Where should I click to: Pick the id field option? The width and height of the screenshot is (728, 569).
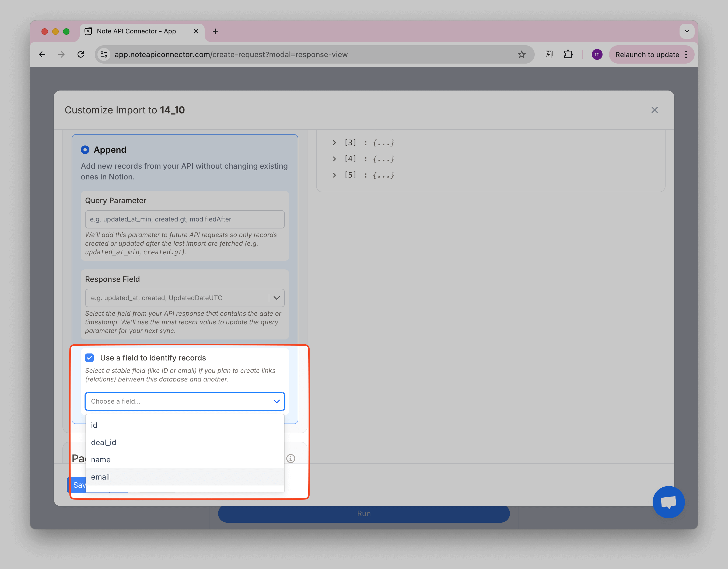point(94,425)
